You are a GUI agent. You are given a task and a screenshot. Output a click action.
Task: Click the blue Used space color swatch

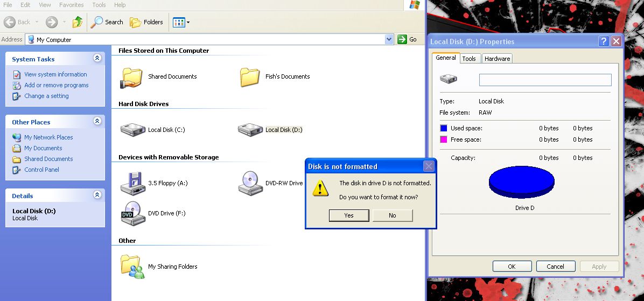[444, 128]
